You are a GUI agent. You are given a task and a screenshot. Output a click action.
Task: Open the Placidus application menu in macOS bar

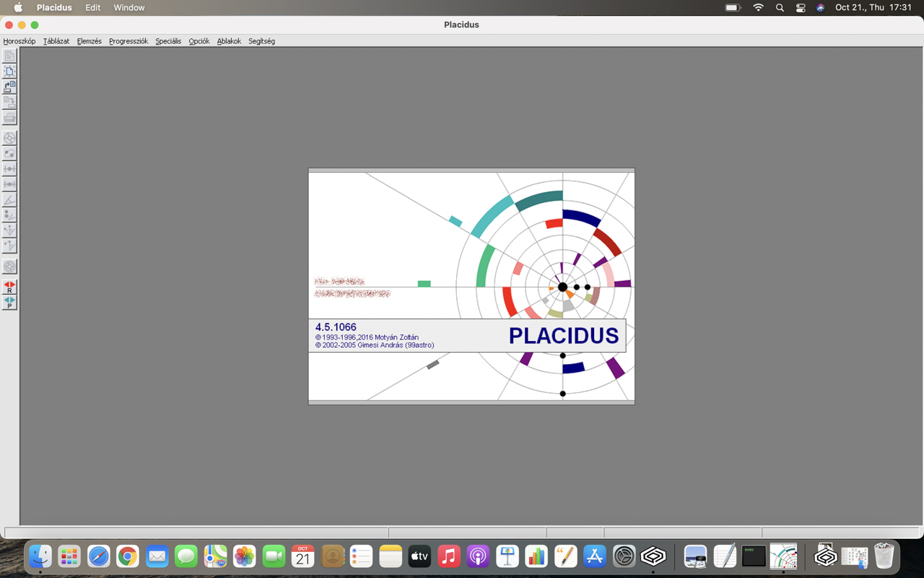click(x=54, y=7)
